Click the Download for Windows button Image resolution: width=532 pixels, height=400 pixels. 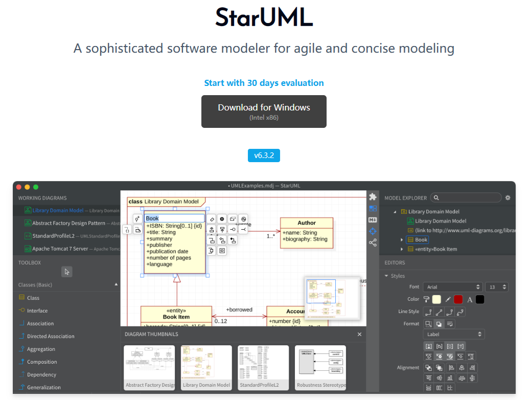point(264,112)
